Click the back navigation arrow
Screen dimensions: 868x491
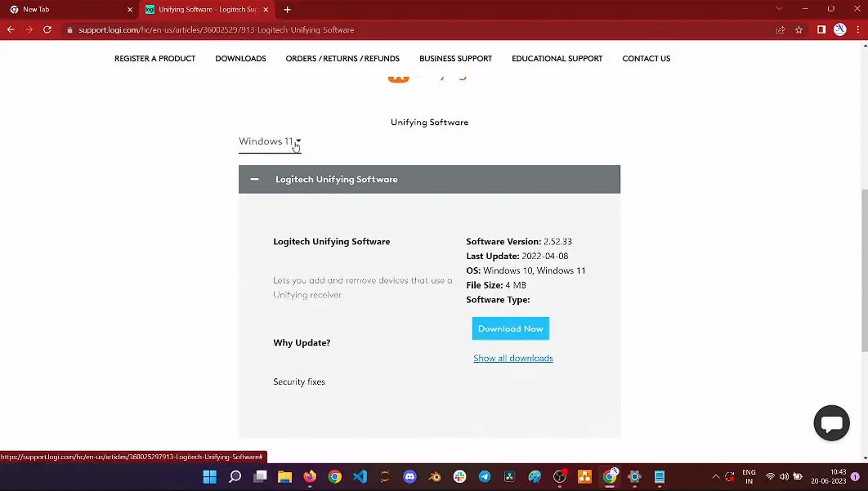point(11,29)
